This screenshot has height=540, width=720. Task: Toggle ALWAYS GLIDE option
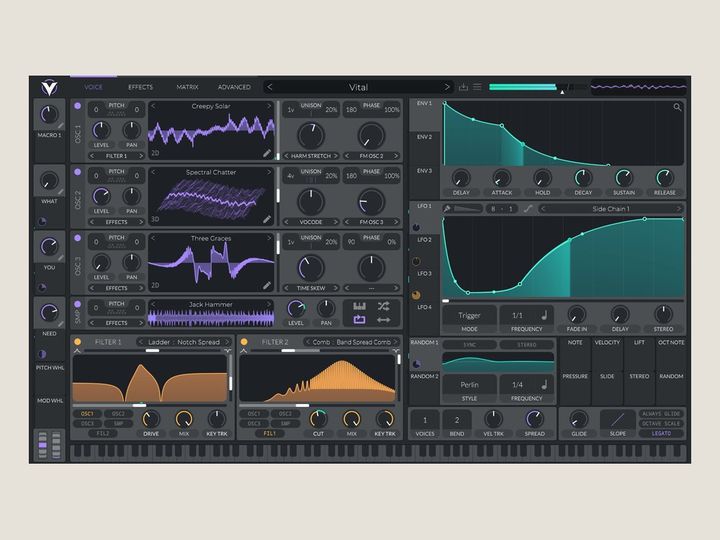point(661,414)
